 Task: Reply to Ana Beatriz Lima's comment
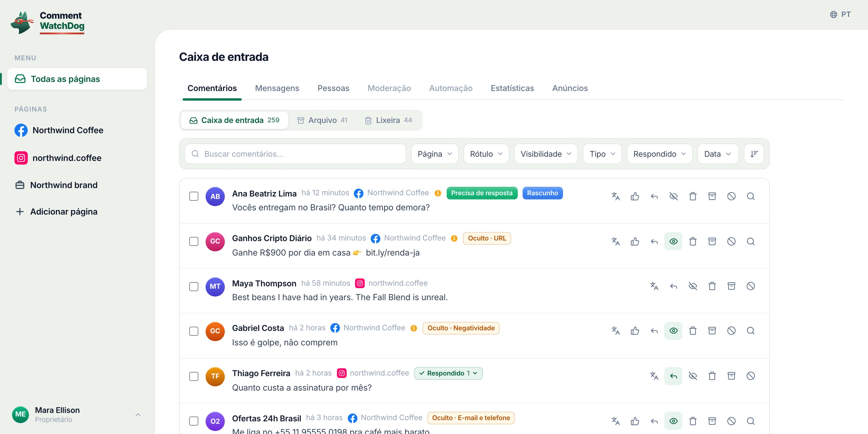click(x=654, y=196)
